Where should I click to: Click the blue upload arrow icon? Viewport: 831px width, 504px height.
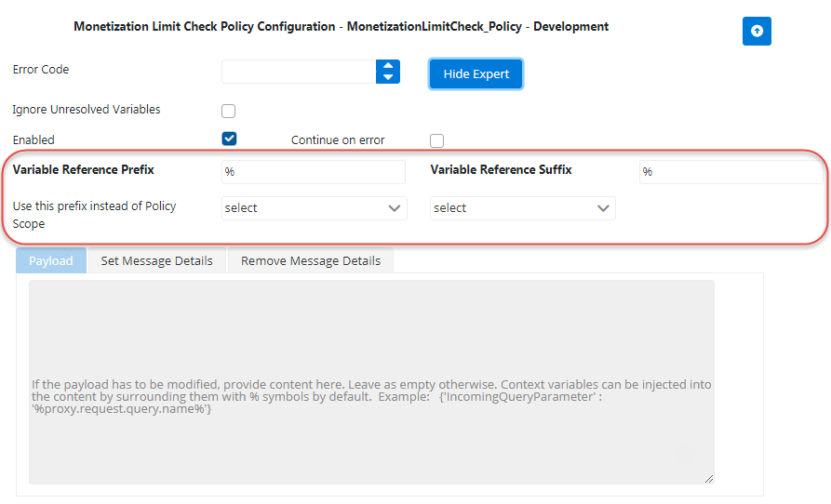point(757,32)
